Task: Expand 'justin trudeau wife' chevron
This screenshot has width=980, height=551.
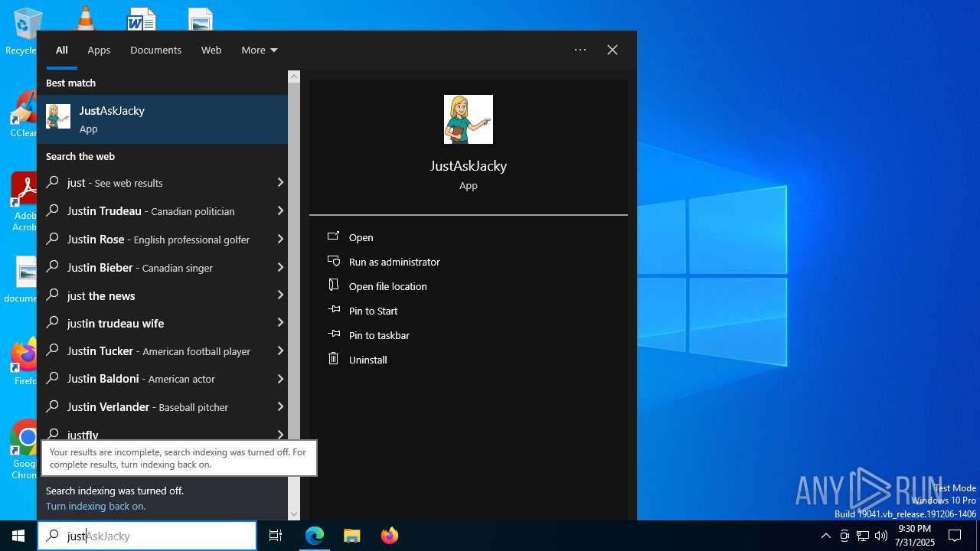Action: click(280, 323)
